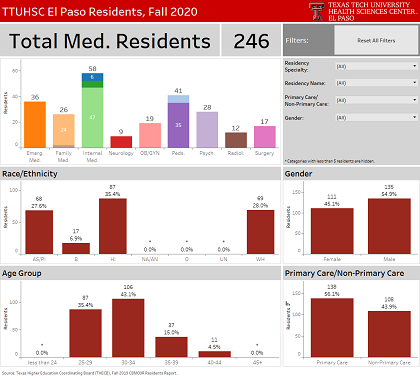Click the Primary Care/Non-Primary Care section header

[x=344, y=273]
